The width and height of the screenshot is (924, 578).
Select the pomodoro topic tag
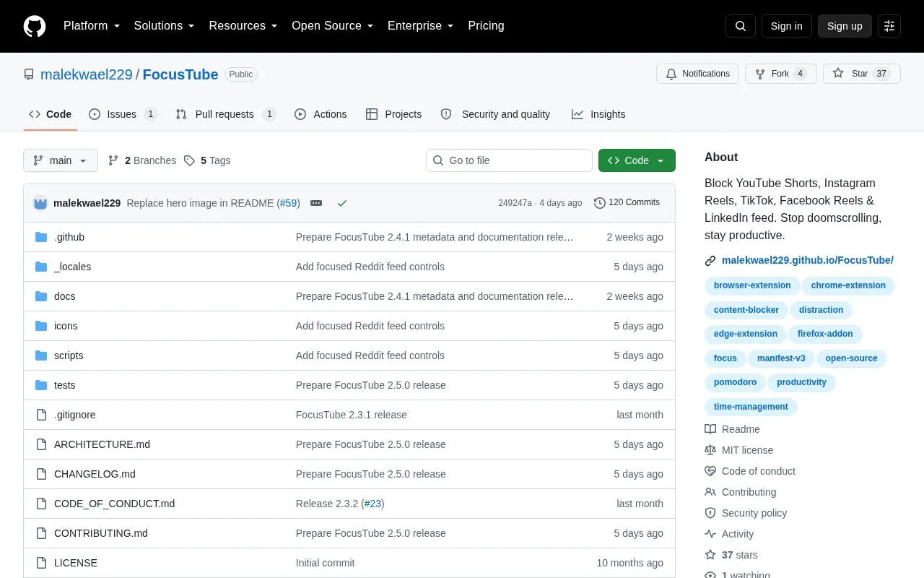tap(735, 382)
